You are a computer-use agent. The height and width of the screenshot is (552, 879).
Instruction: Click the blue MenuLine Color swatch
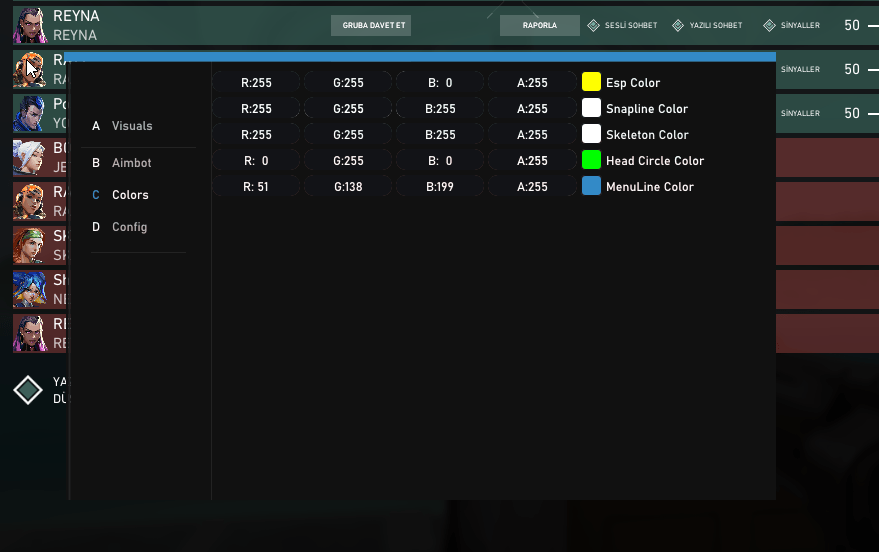point(591,186)
